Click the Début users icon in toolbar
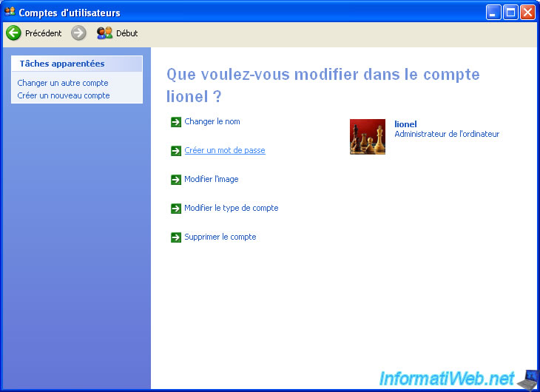540x392 pixels. (105, 33)
